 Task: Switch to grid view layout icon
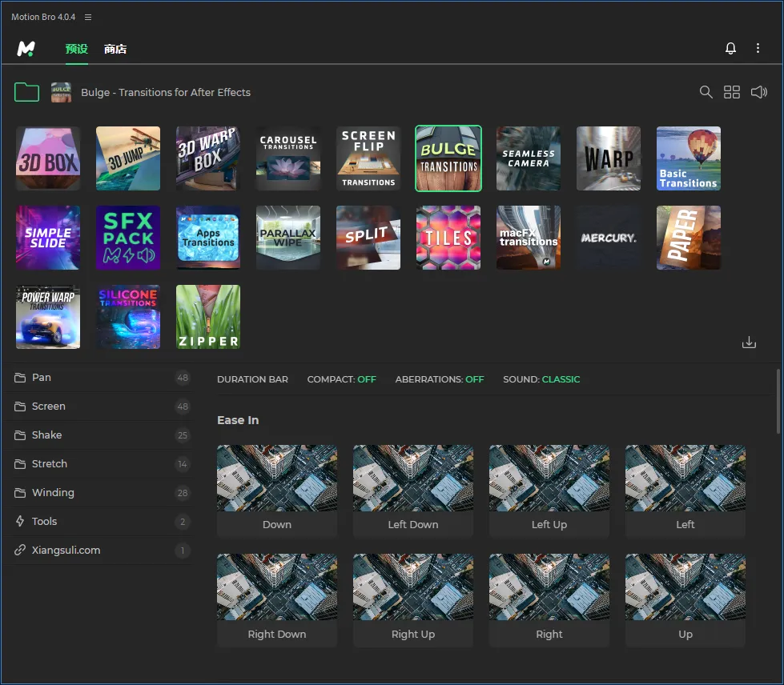731,92
